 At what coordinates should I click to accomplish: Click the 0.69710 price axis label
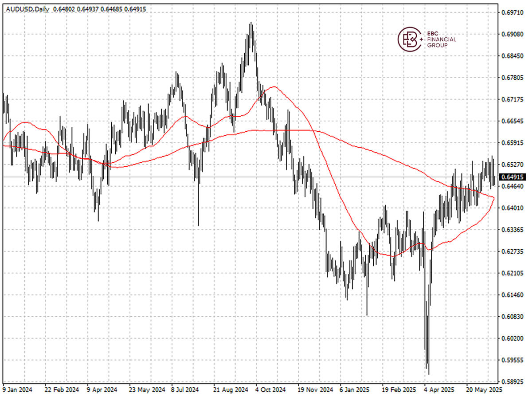[512, 12]
